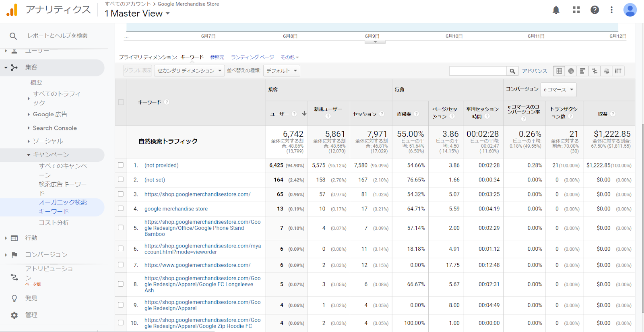
Task: Expand the Google 広告 tree item
Action: [29, 115]
